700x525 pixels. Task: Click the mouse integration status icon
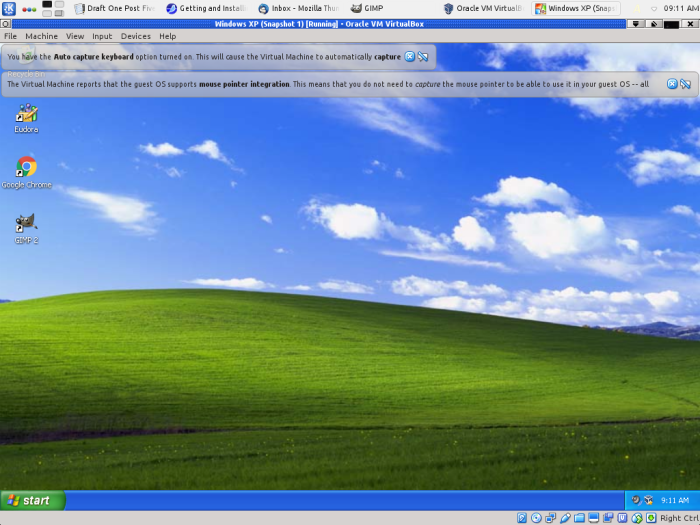[x=637, y=518]
